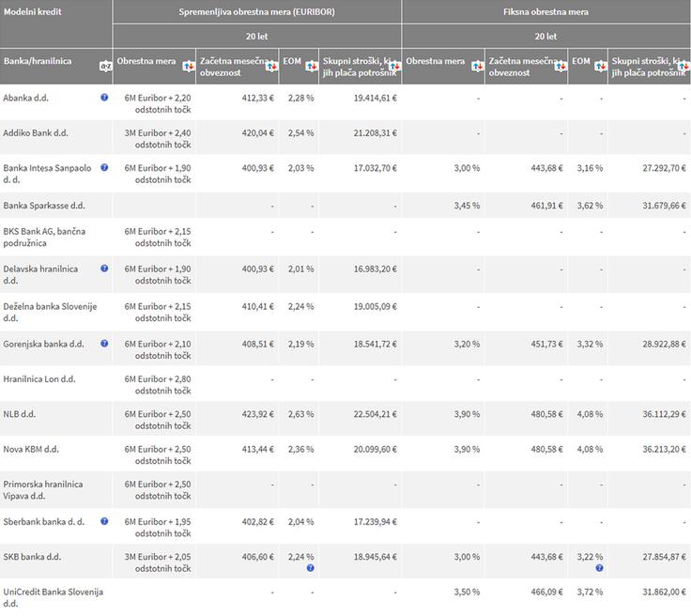
Task: Open info icon next to Abanka d.d.
Action: pyautogui.click(x=104, y=98)
